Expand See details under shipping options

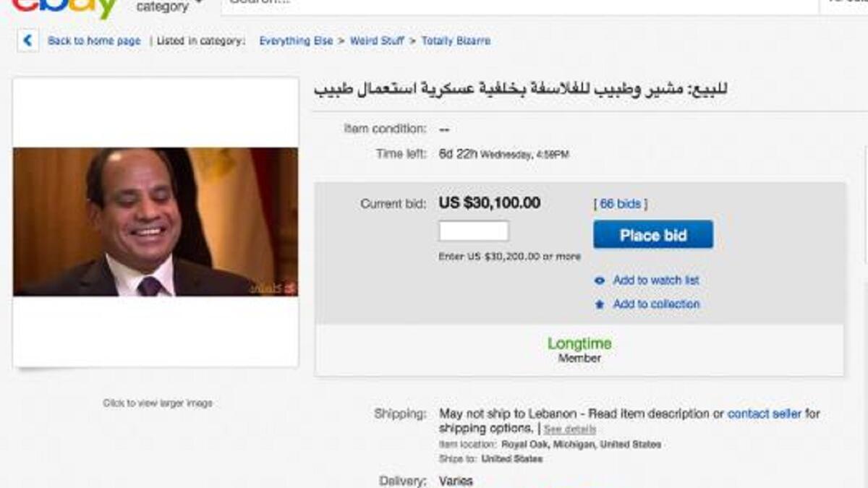coord(571,429)
